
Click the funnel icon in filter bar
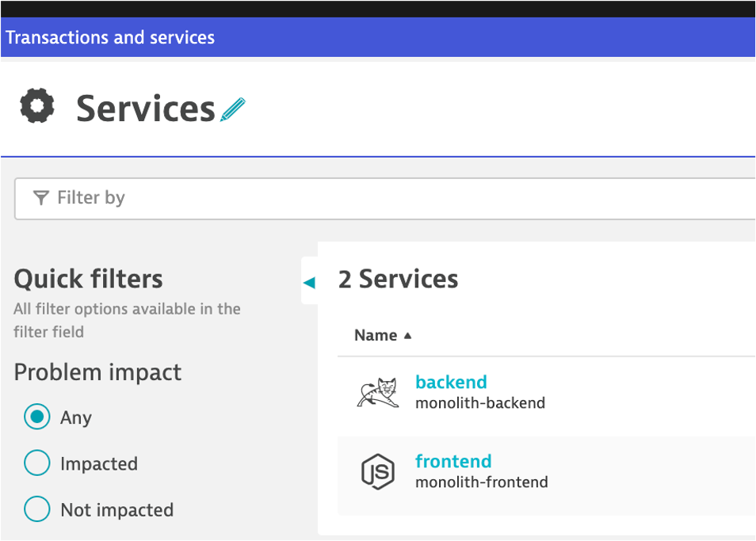click(41, 198)
